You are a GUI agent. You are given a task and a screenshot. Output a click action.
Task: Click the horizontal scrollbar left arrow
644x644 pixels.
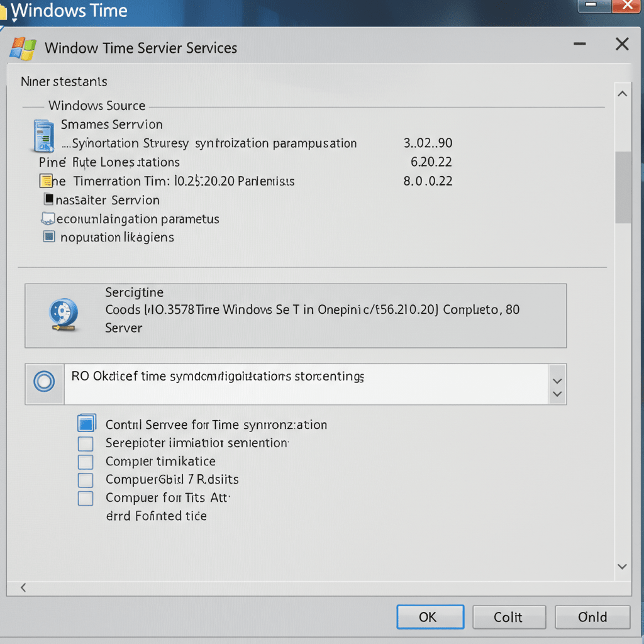click(23, 588)
